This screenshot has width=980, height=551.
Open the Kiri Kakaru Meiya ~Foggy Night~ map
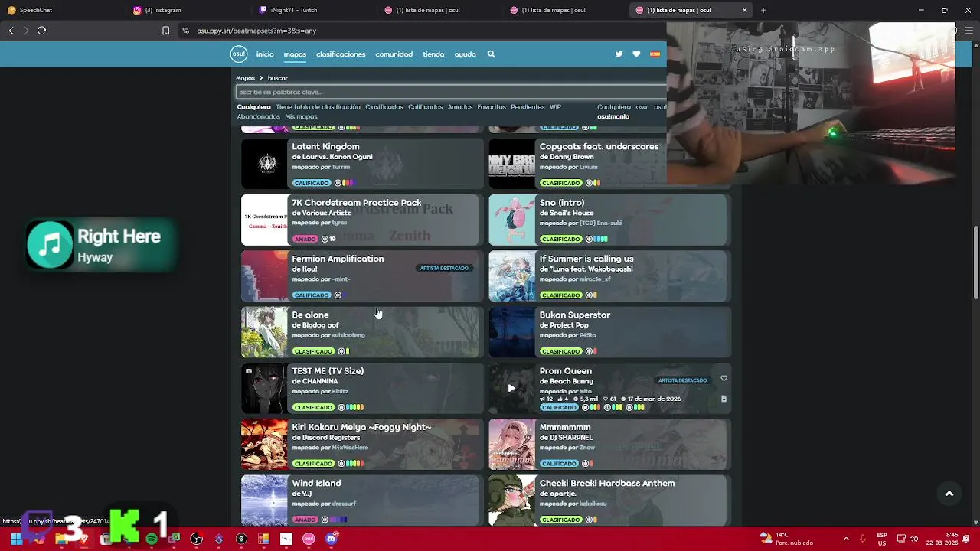point(361,427)
